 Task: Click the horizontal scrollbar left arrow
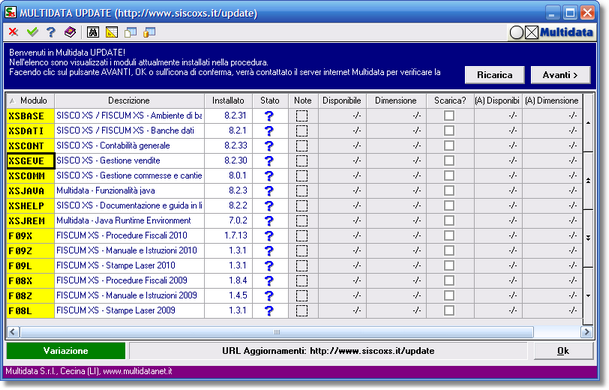[x=12, y=332]
